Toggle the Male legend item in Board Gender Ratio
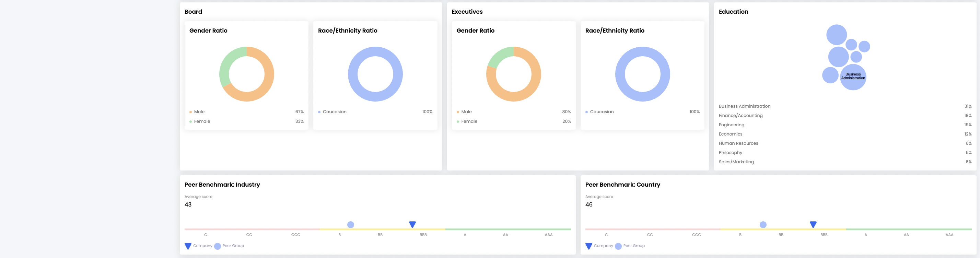The height and width of the screenshot is (258, 980). click(x=199, y=112)
